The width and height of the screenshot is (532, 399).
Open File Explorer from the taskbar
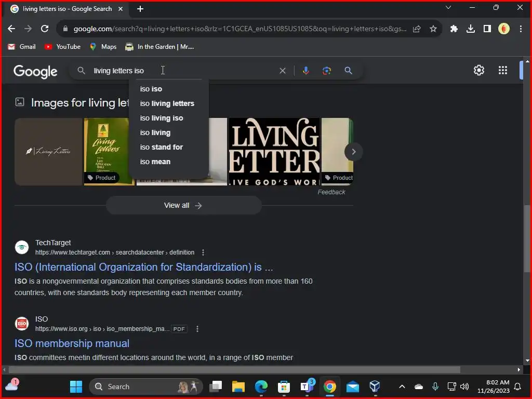pos(238,387)
